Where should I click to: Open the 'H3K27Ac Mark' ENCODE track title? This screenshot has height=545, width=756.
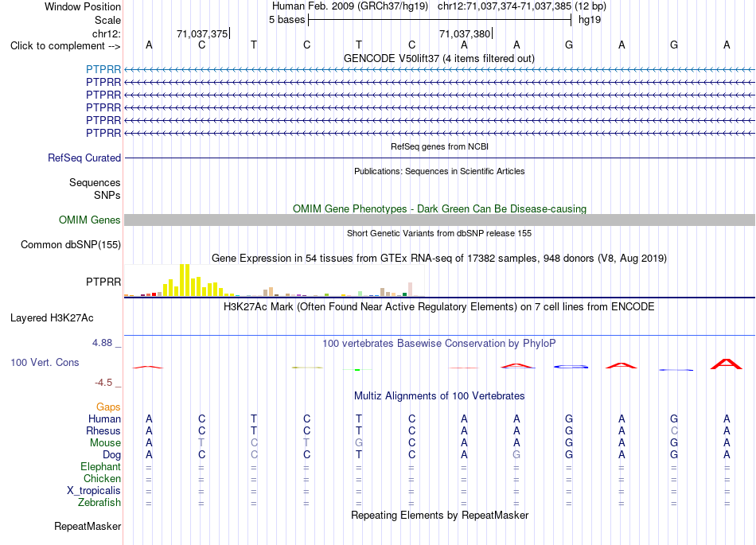pyautogui.click(x=439, y=307)
